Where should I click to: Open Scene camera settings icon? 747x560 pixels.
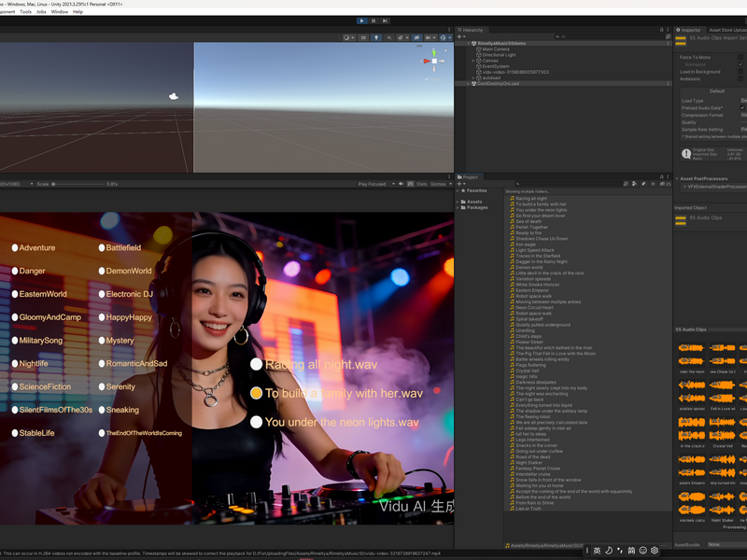pyautogui.click(x=430, y=37)
